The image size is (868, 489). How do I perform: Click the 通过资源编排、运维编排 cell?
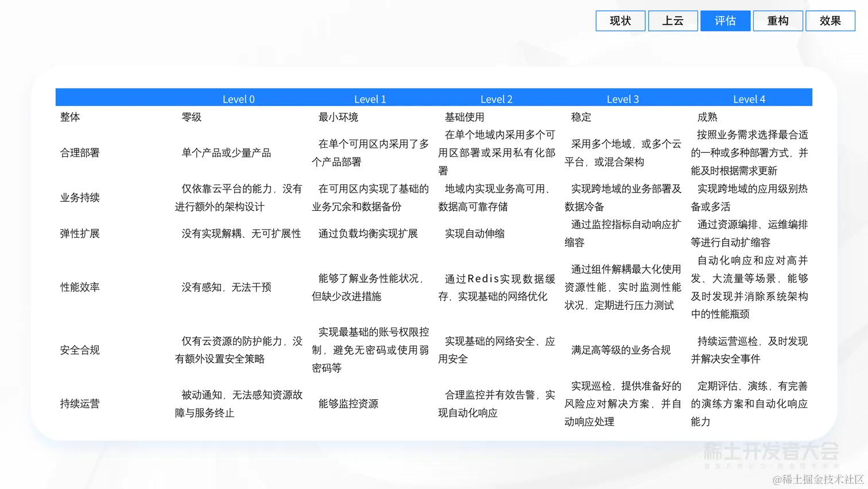pyautogui.click(x=749, y=233)
